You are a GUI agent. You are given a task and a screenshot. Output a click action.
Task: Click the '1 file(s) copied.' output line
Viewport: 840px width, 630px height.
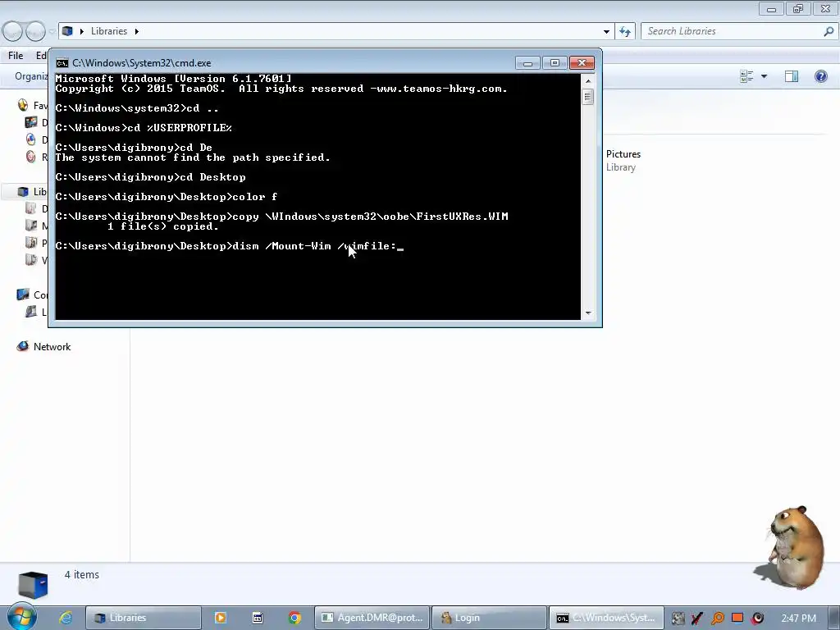tap(163, 226)
